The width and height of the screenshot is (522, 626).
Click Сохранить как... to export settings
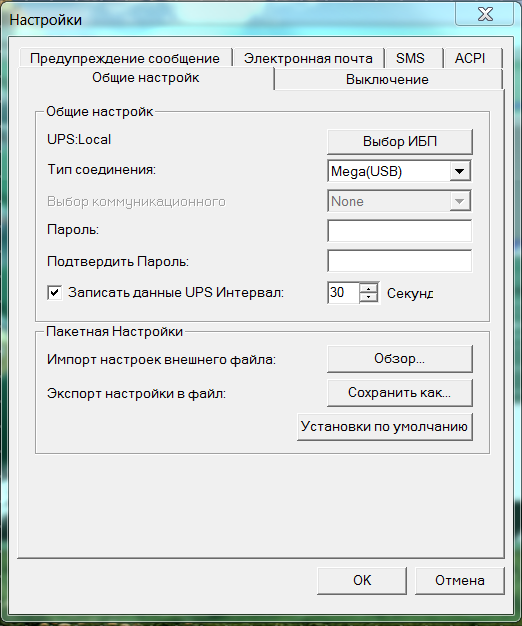click(x=400, y=392)
